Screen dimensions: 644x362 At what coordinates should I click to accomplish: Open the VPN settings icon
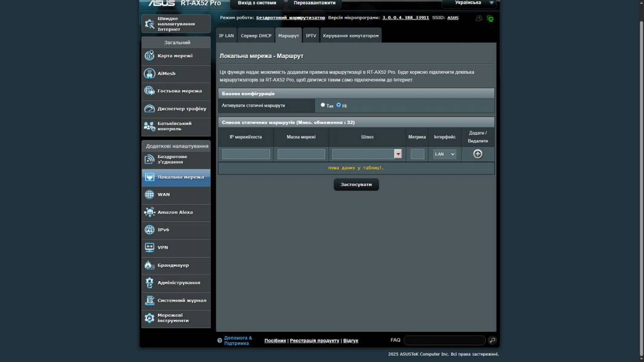point(150,247)
